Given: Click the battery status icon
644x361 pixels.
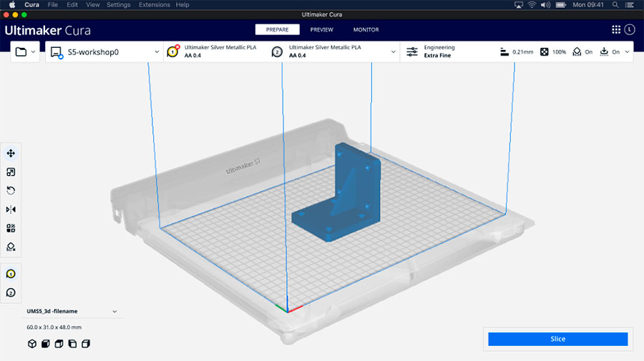Looking at the screenshot, I should (561, 5).
